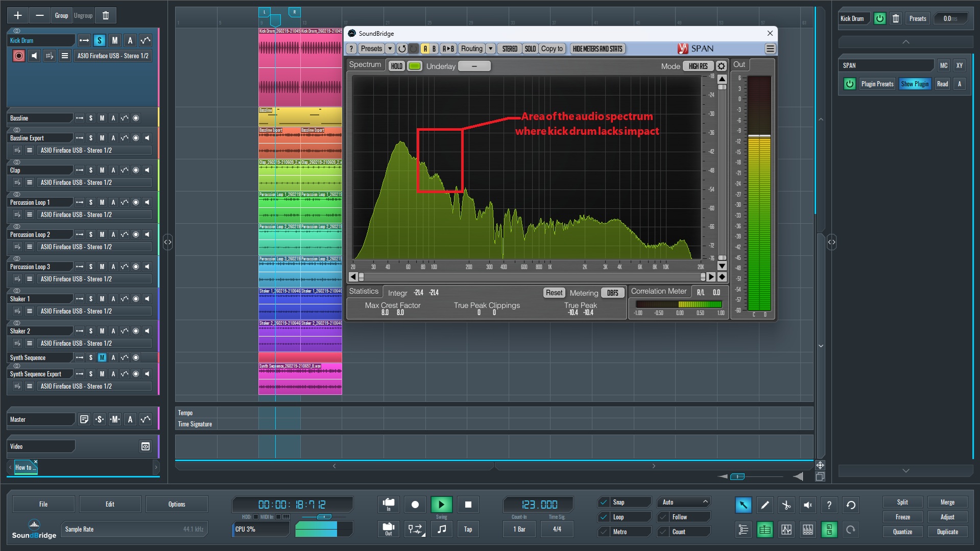The width and height of the screenshot is (980, 551).
Task: Expand the right channel panel chevron down
Action: (905, 470)
